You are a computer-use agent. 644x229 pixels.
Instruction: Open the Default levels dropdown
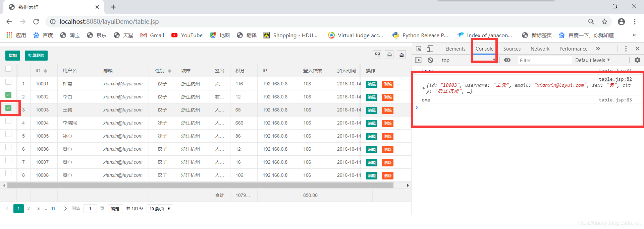592,60
